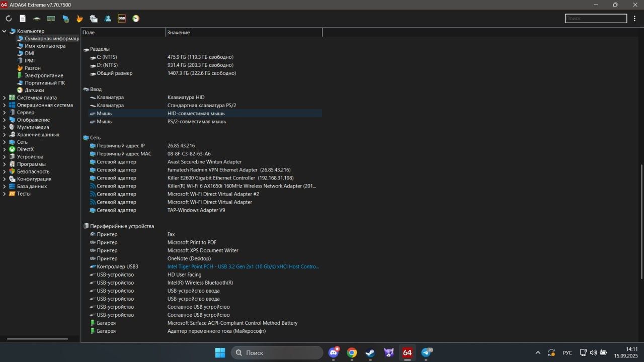Expand the Хранение данных tree node
This screenshot has height=362, width=644.
[5, 135]
